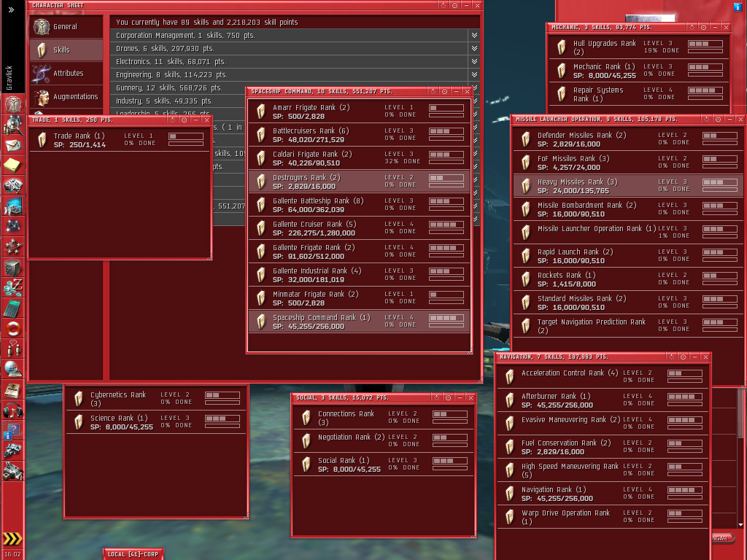Image resolution: width=747 pixels, height=560 pixels.
Task: Expand the sidebar with double arrow
Action: (x=11, y=9)
